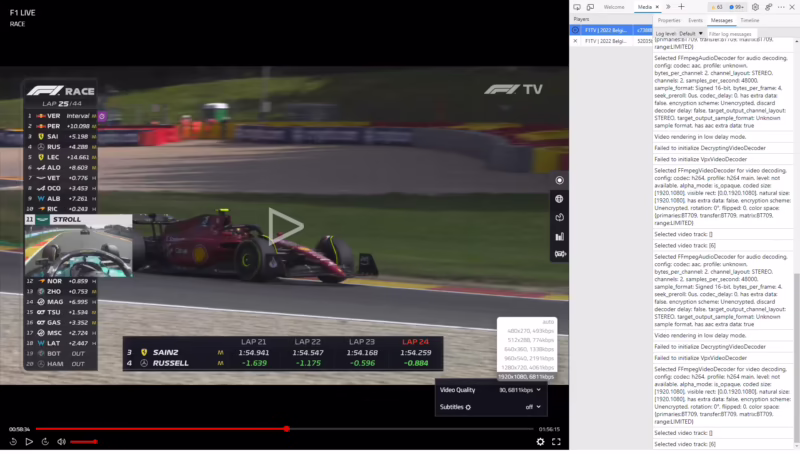Choose 960x540, 2191kbps quality
Viewport: 800px width, 454px height.
(529, 359)
